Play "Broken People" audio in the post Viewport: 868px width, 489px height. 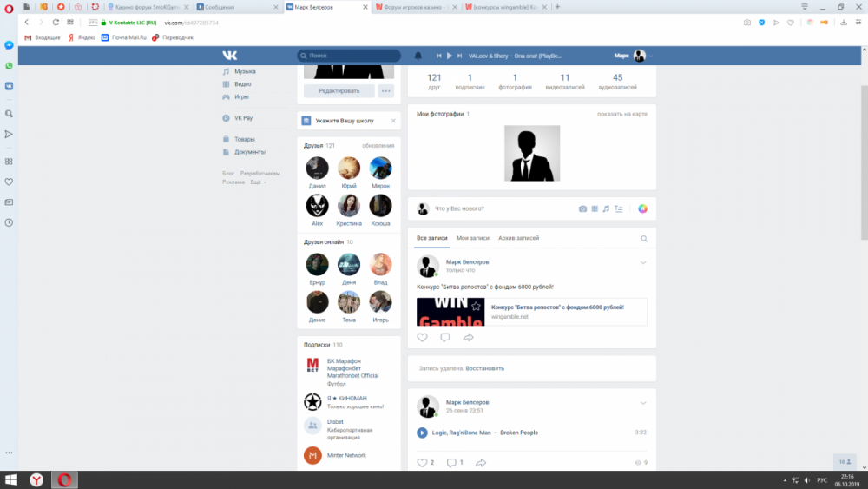[x=422, y=433]
